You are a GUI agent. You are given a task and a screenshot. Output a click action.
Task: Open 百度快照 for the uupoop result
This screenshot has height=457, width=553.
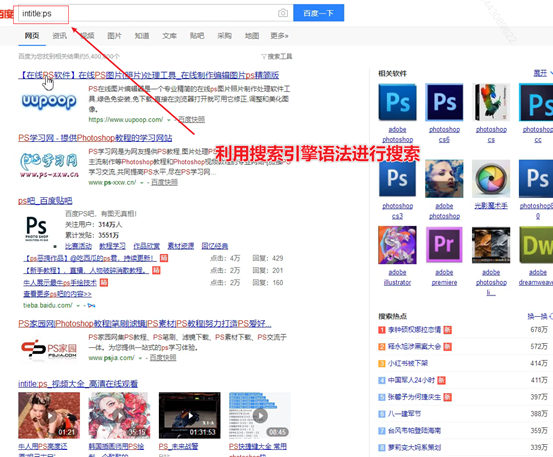tap(191, 120)
